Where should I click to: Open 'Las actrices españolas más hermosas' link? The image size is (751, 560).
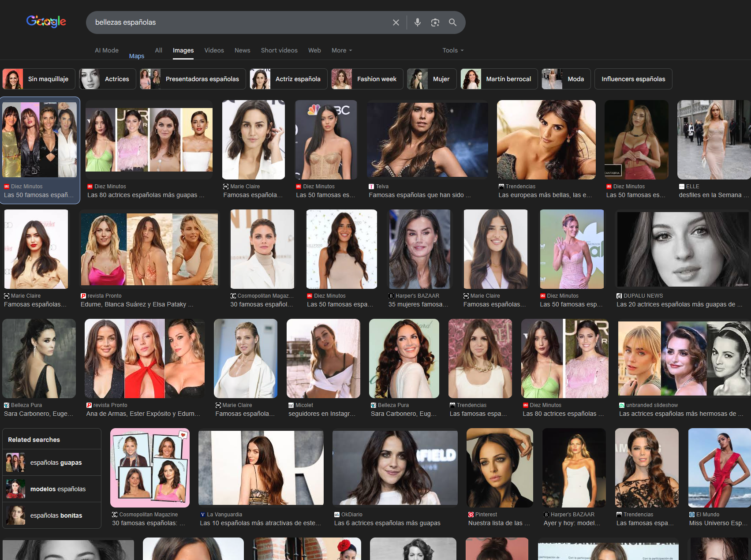681,414
